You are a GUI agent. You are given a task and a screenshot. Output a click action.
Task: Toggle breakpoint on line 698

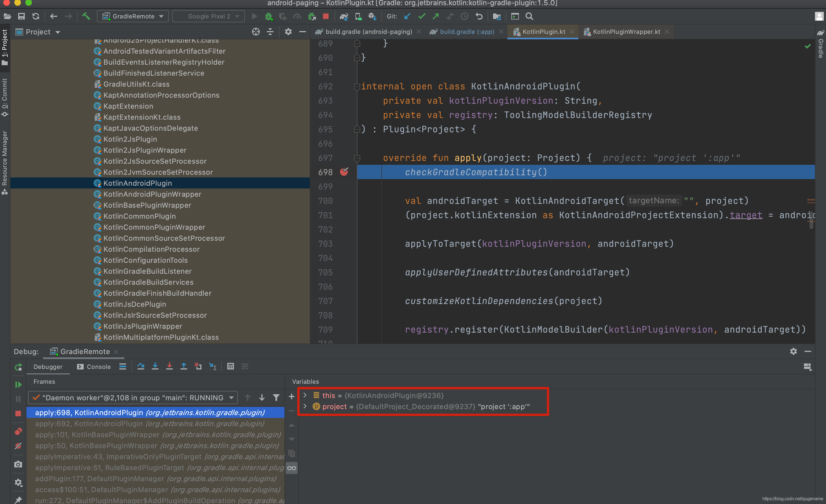pyautogui.click(x=344, y=172)
